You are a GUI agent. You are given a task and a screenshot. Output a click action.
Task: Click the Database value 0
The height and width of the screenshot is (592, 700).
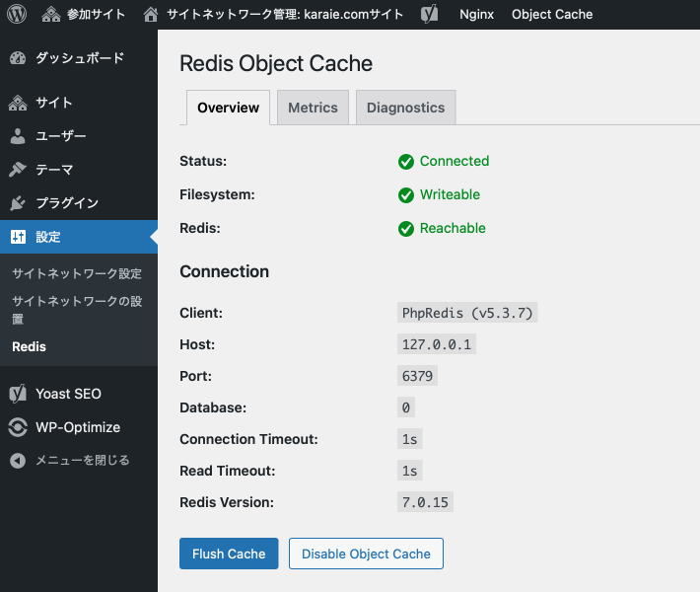click(406, 407)
